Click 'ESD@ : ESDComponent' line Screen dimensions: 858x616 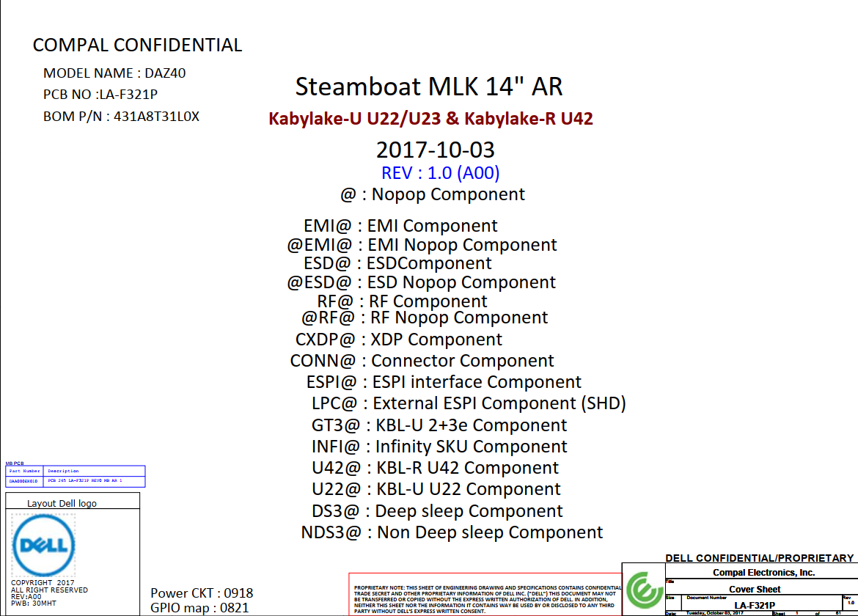[397, 263]
